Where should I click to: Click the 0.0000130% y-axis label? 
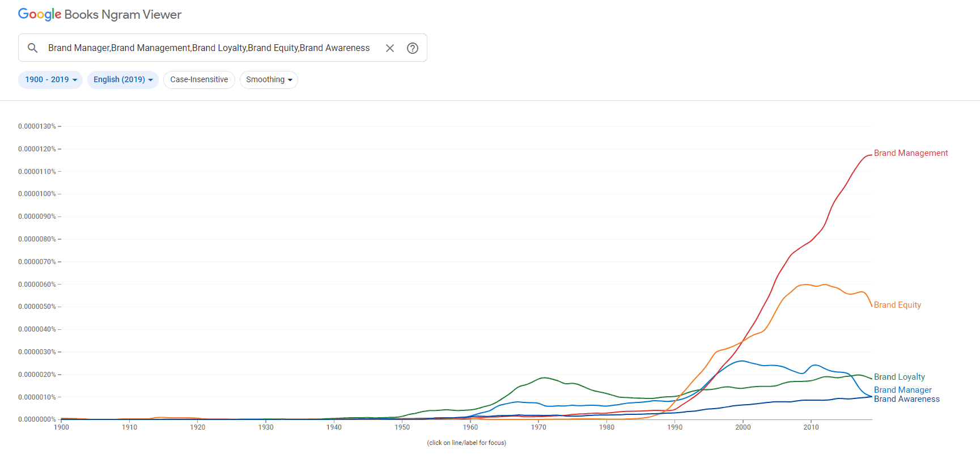coord(37,126)
